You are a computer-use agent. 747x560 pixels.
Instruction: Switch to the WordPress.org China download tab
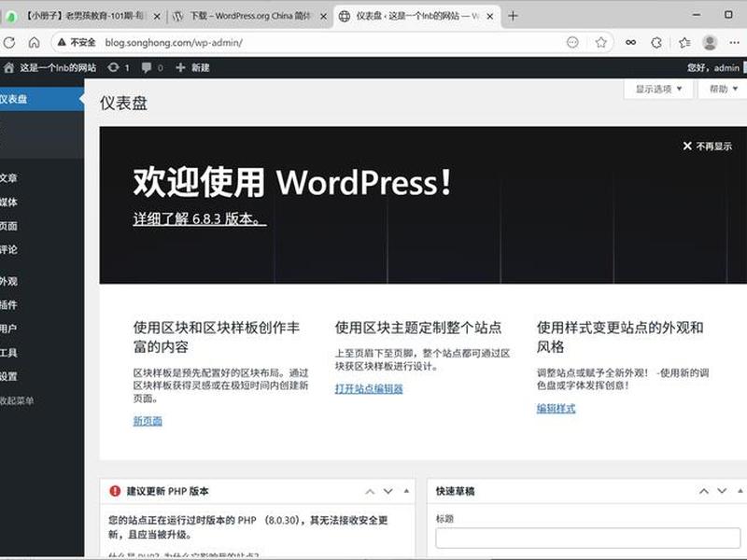[249, 16]
